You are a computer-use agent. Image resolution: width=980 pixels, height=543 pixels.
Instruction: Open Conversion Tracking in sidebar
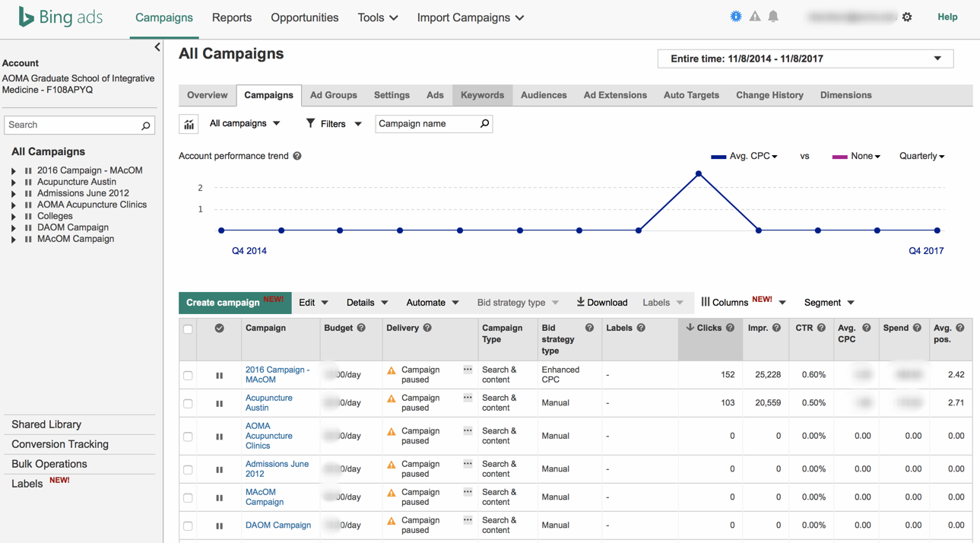[x=60, y=444]
